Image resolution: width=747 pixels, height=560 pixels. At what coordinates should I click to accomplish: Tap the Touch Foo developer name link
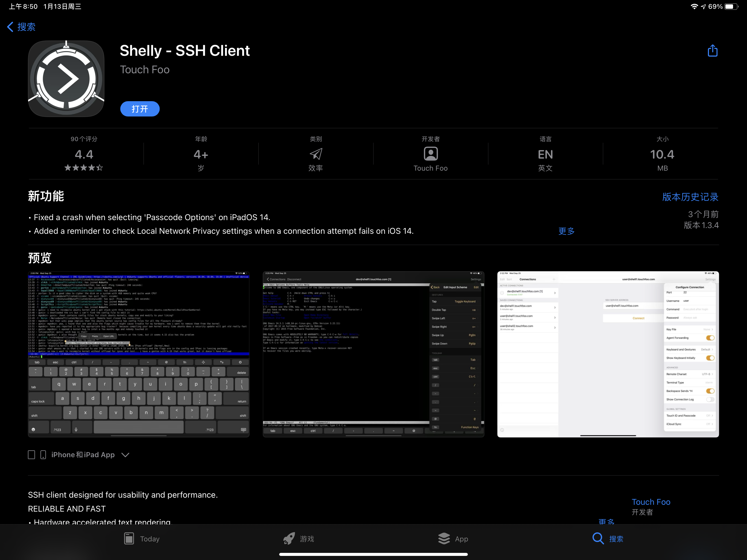[x=651, y=502]
